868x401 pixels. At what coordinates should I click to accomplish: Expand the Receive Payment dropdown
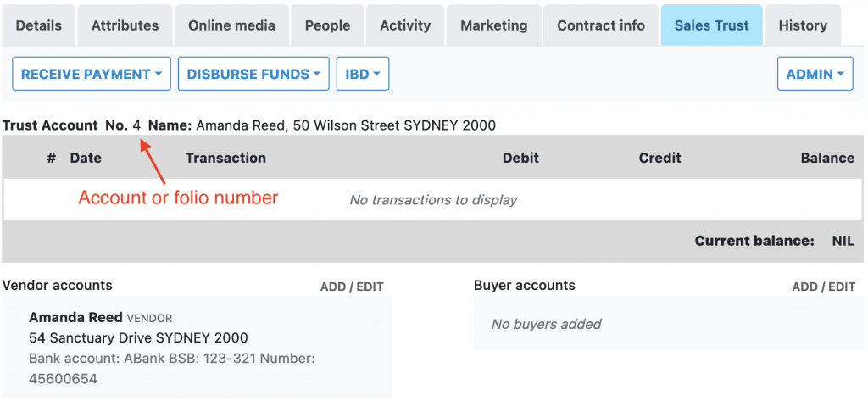click(x=92, y=74)
